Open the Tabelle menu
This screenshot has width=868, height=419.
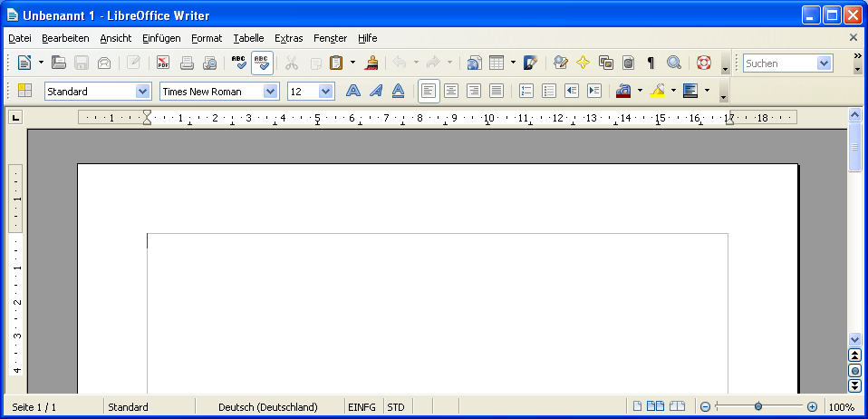coord(248,38)
